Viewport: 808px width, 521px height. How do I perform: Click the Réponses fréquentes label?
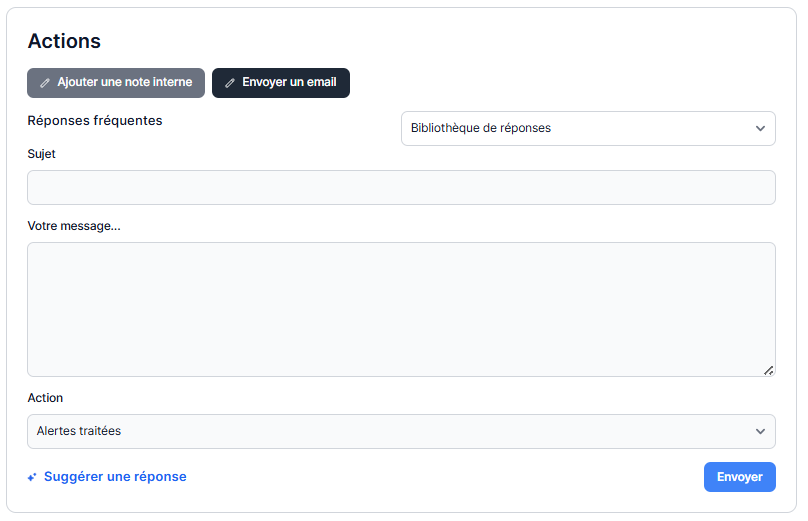[x=95, y=121]
